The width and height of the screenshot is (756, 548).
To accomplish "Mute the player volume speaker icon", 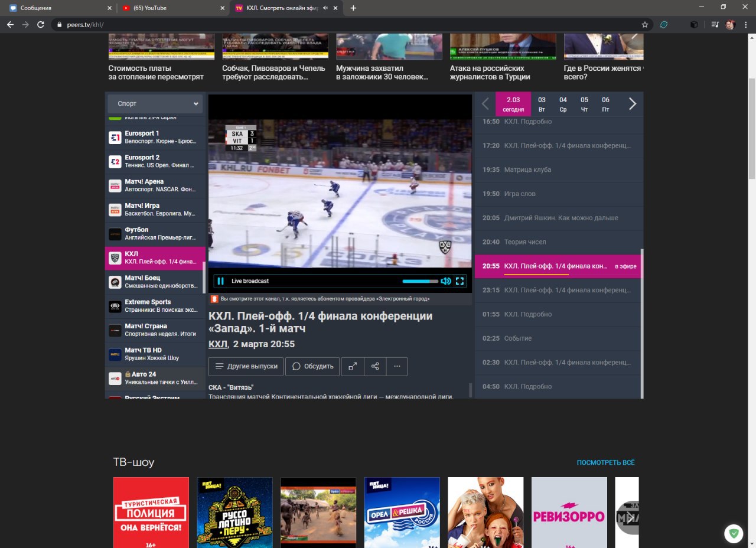I will pos(446,281).
